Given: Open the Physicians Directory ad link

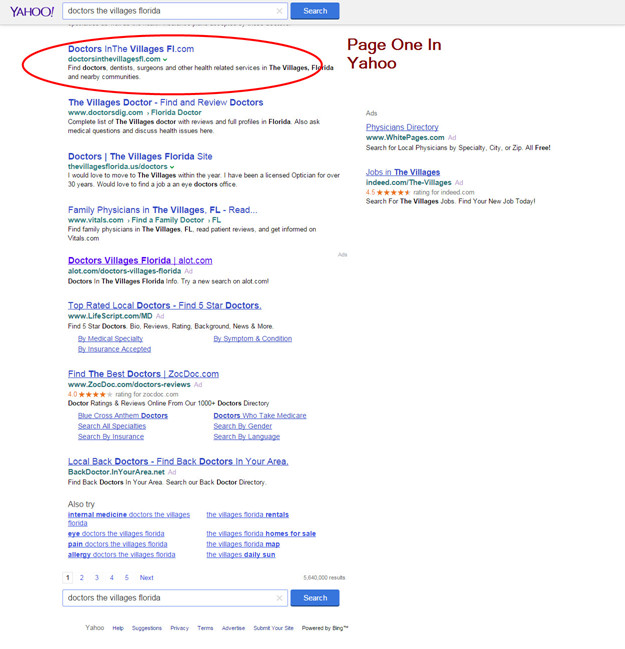Looking at the screenshot, I should coord(402,127).
